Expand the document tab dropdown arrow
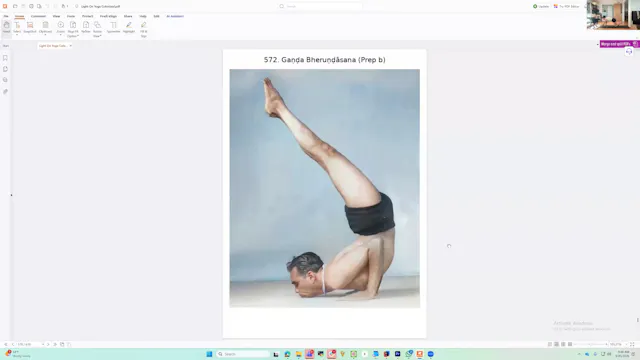640x360 pixels. (71, 46)
